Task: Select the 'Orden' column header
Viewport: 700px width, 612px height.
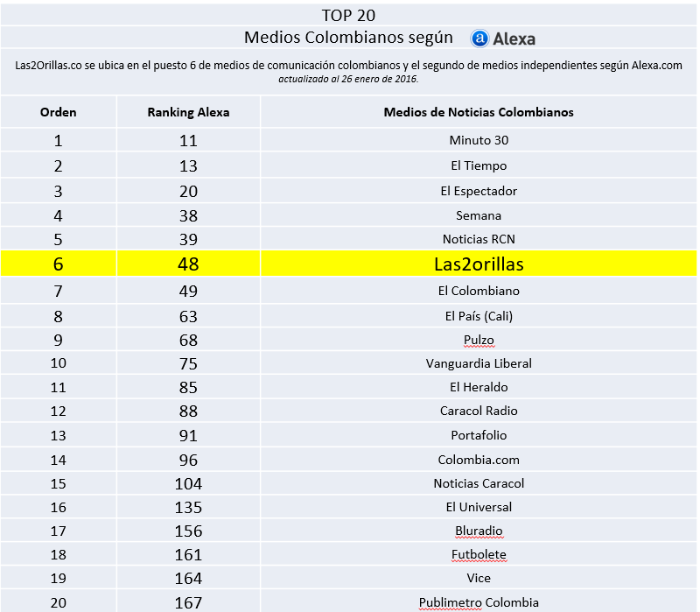Action: click(x=59, y=112)
